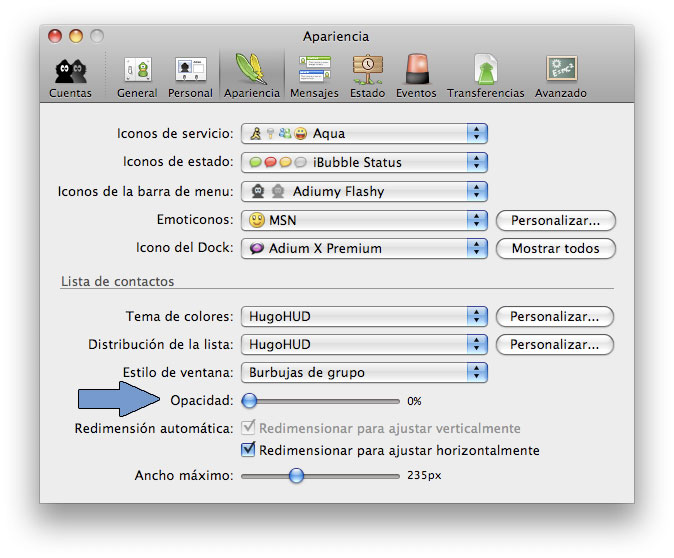This screenshot has width=674, height=558.
Task: Click the Mostrar todos button
Action: [555, 248]
